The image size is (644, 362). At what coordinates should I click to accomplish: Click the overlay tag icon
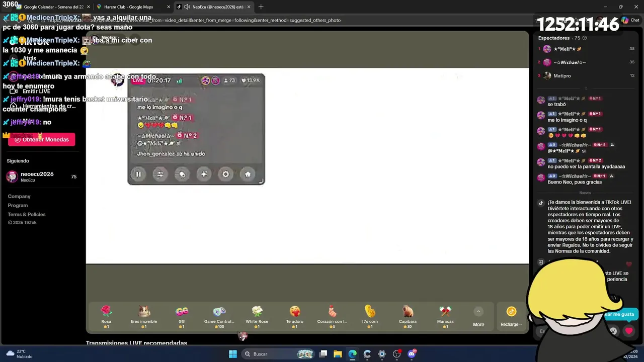182,174
